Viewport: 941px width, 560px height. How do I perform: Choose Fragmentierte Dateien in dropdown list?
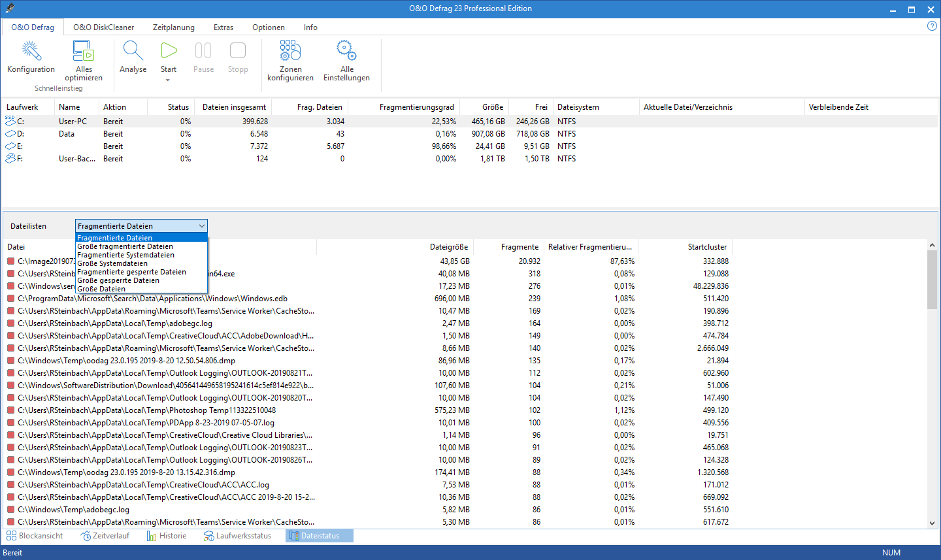(x=142, y=238)
